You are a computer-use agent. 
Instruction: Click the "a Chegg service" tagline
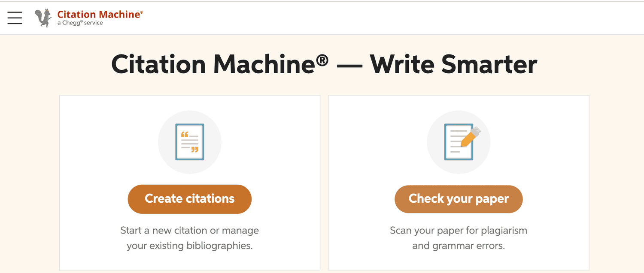(80, 23)
